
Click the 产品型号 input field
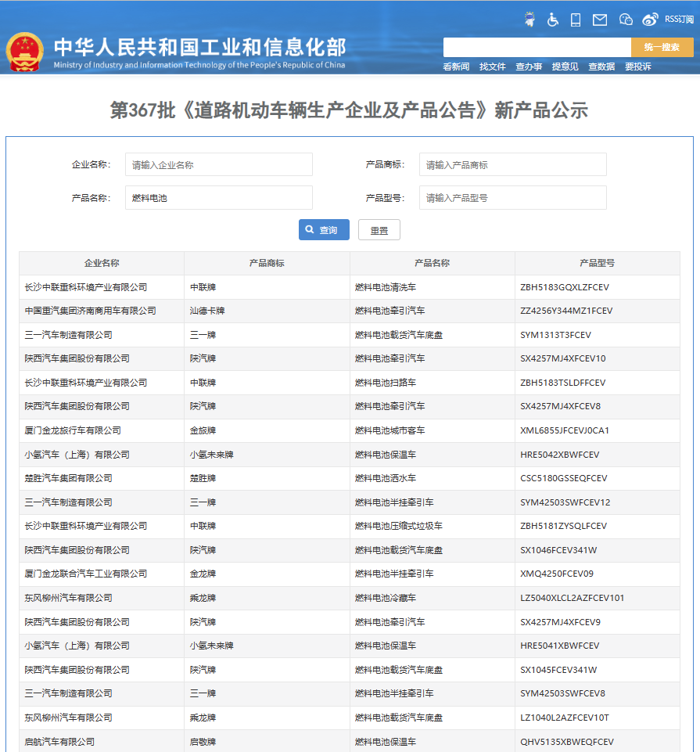coord(512,198)
